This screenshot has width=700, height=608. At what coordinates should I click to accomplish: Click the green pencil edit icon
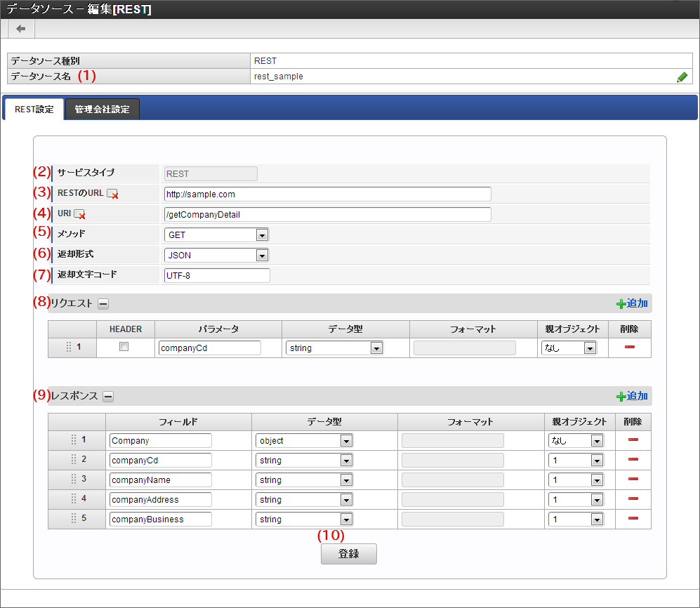(x=682, y=77)
